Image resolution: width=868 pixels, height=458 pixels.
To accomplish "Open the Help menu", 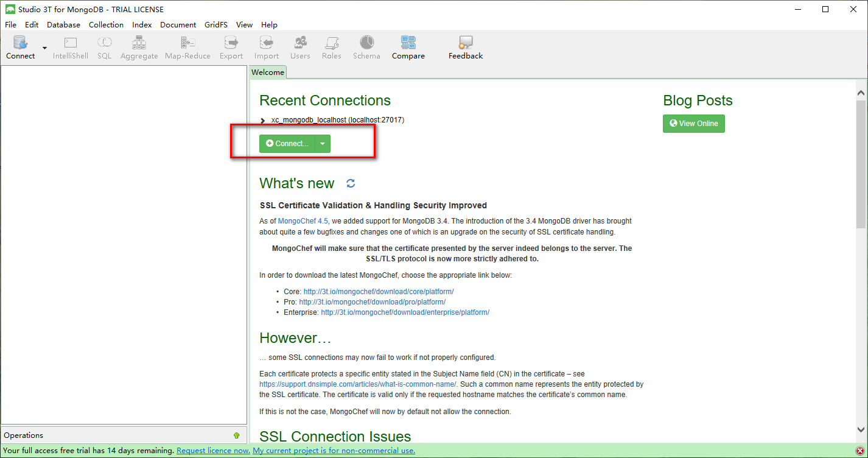I will [x=269, y=25].
